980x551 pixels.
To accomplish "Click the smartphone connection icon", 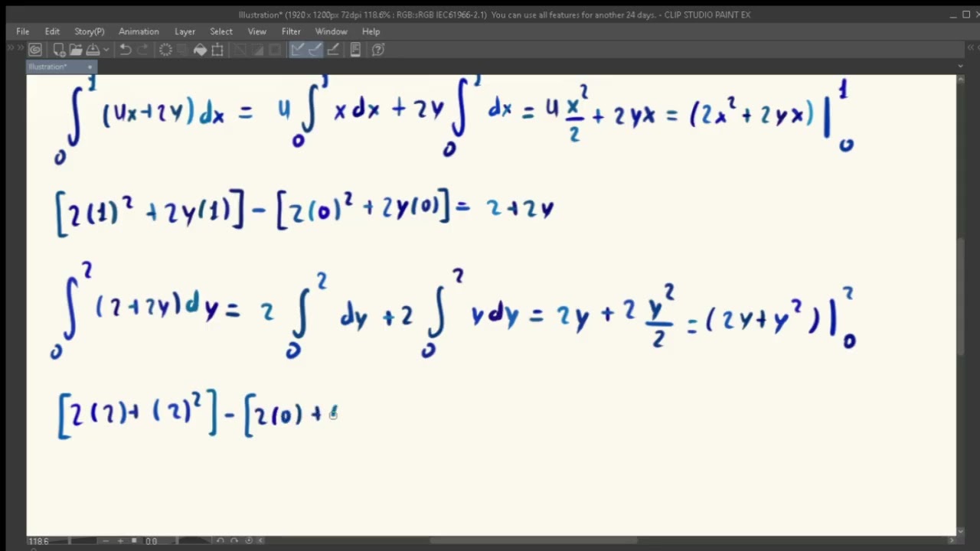I will pos(355,50).
